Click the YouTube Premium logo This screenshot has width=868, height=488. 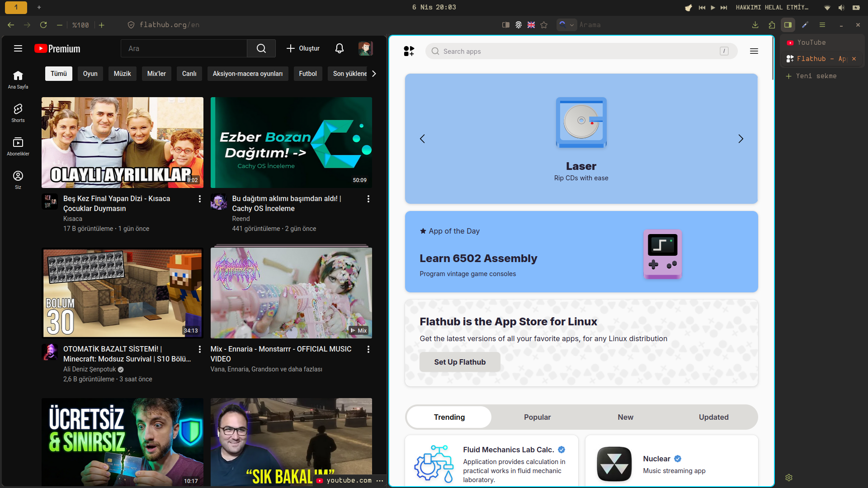pos(57,48)
